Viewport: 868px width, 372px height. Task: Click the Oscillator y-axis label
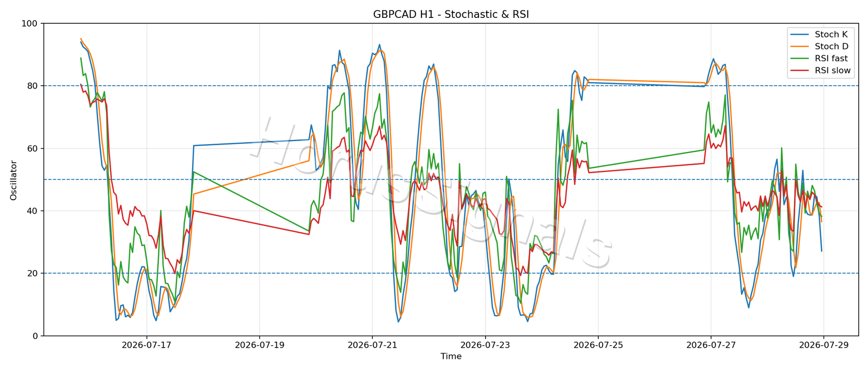(x=14, y=180)
